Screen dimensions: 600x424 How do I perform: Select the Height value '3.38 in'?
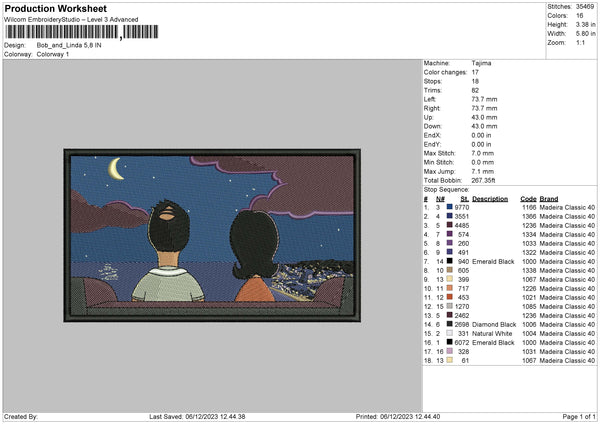pos(585,24)
